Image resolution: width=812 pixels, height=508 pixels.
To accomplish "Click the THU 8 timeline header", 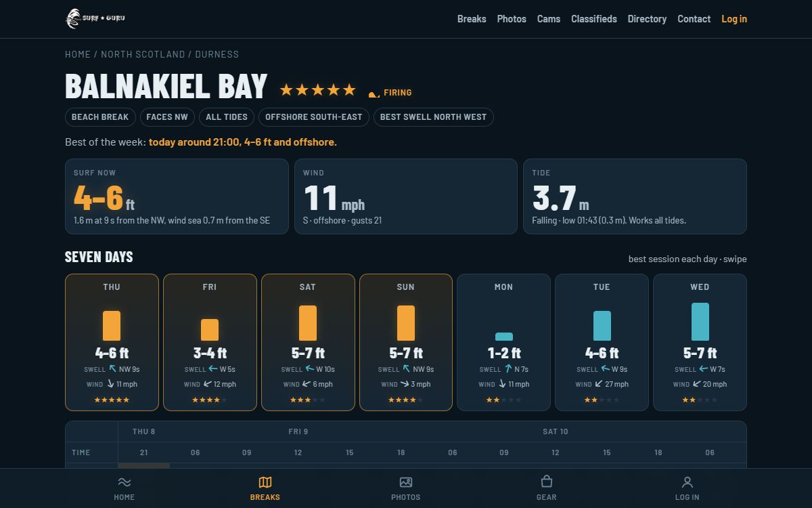I will 143,431.
